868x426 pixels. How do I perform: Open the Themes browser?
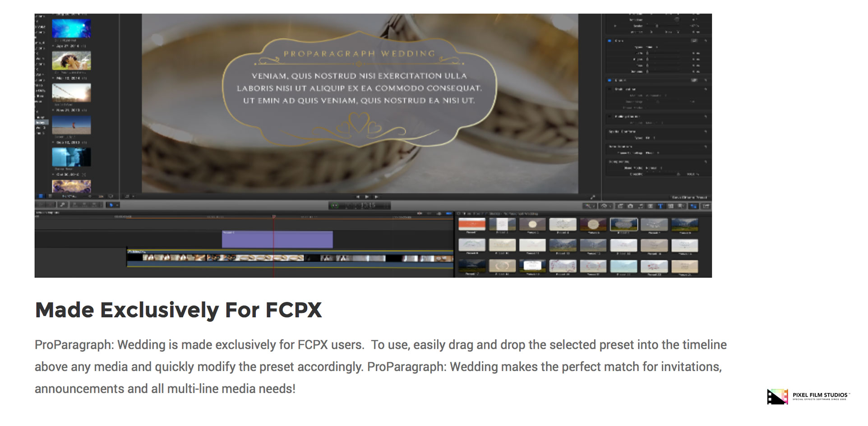click(x=681, y=206)
